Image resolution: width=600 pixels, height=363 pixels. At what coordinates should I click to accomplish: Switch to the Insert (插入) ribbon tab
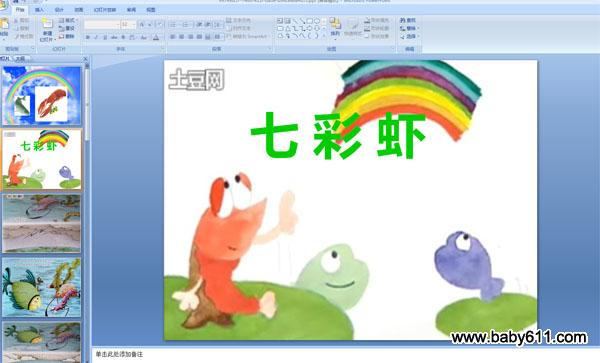39,10
